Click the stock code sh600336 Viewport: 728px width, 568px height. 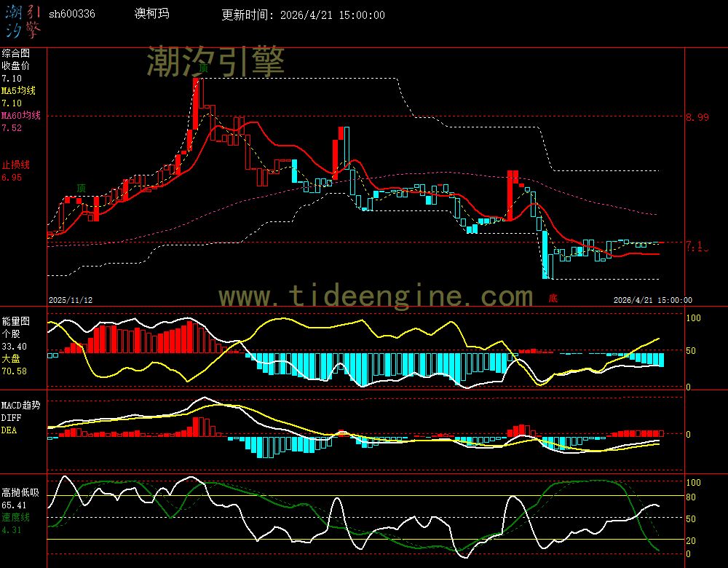71,15
